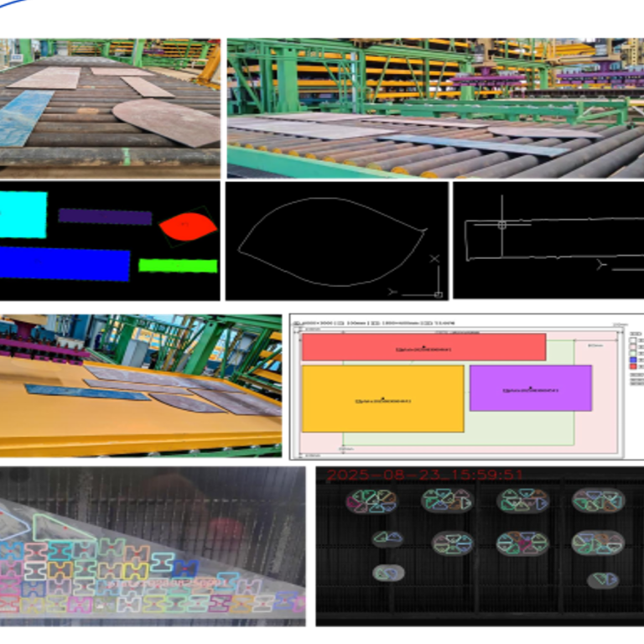Select the red part in the nesting layout
Screen dimensions: 644x644
pos(423,347)
